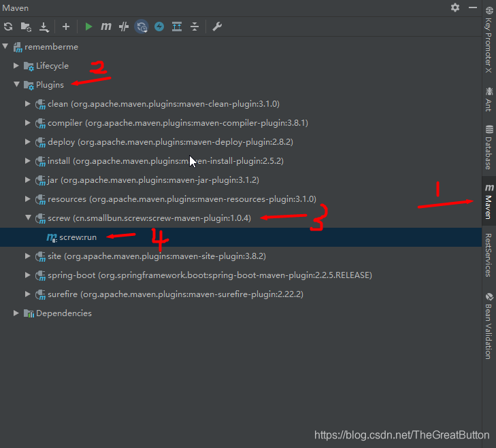The height and width of the screenshot is (448, 496).
Task: Expand the deploy plugin node
Action: coord(28,141)
